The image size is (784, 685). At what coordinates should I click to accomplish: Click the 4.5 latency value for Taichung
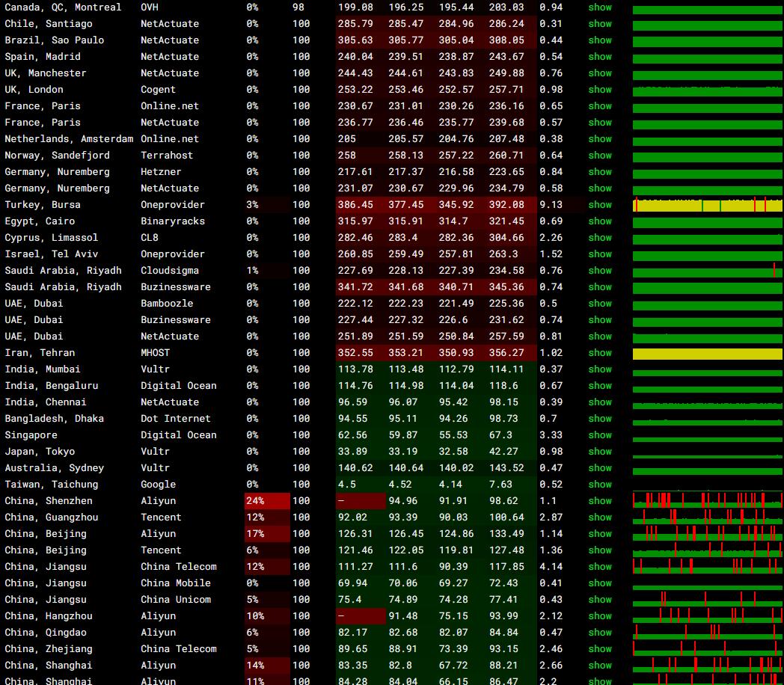coord(347,485)
